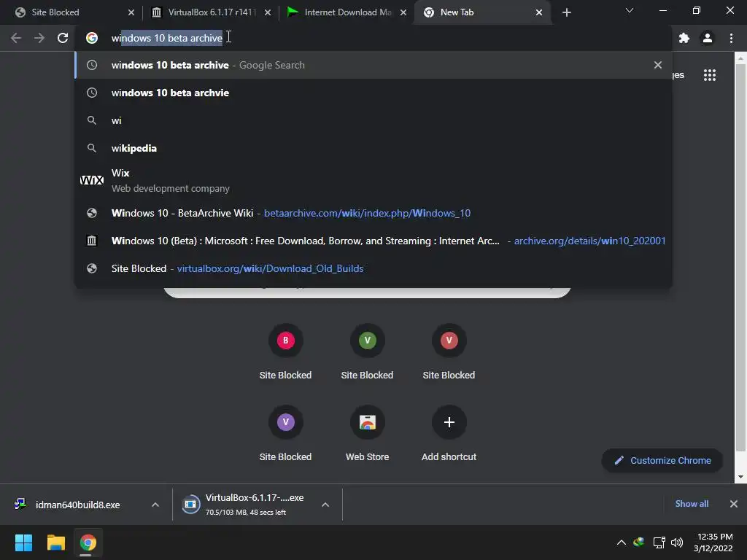Open the red 'B' Site Blocked shortcut

click(285, 352)
